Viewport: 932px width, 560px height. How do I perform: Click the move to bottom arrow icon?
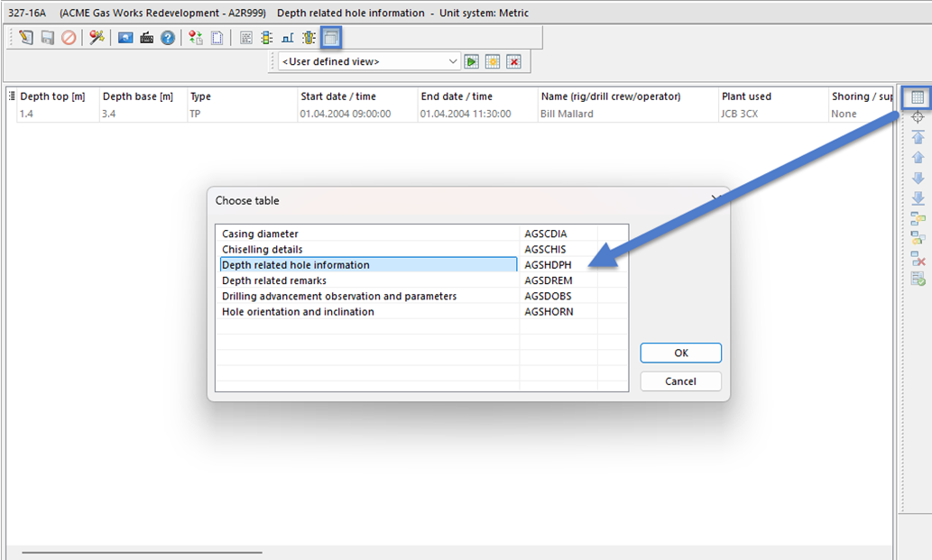[x=918, y=197]
